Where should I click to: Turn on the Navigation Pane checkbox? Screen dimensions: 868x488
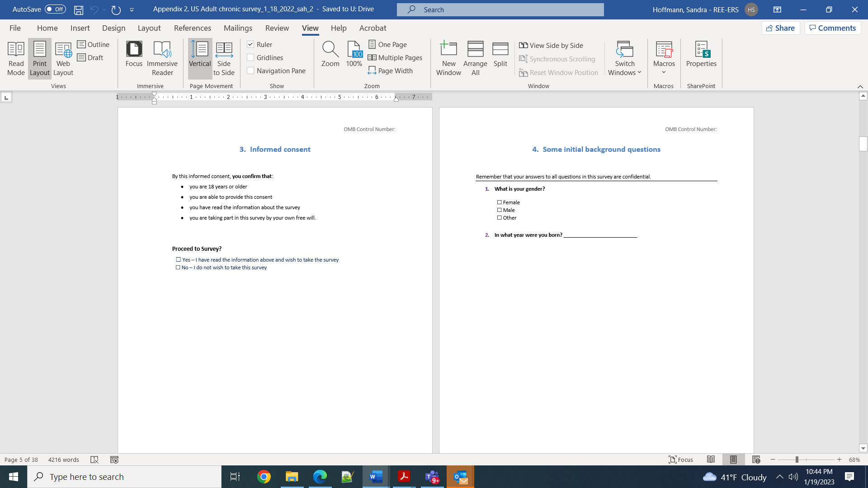(250, 70)
